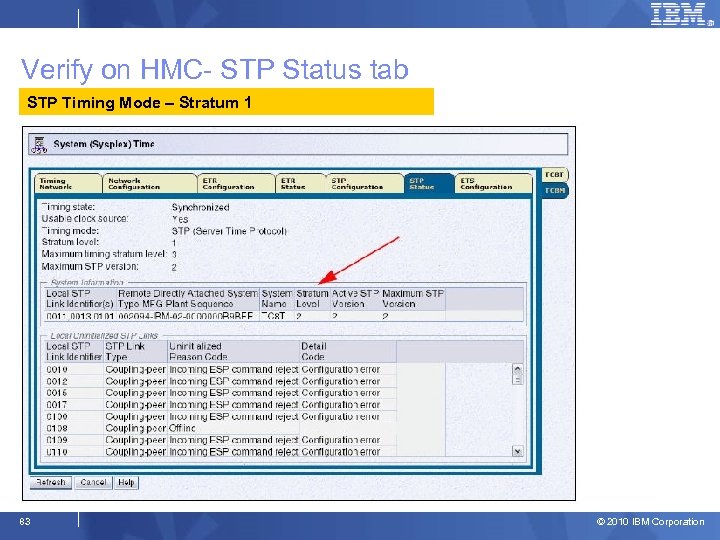The image size is (720, 540).
Task: Click the STP (Server Time Protocol) value
Action: [x=229, y=231]
